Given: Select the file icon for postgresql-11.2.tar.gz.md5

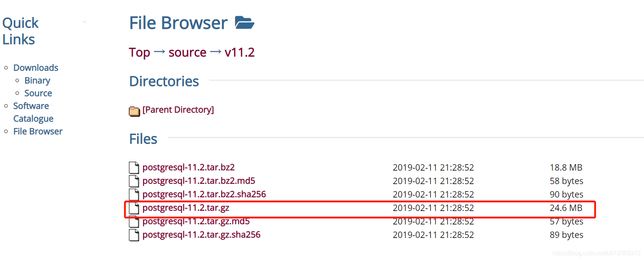Looking at the screenshot, I should point(134,221).
